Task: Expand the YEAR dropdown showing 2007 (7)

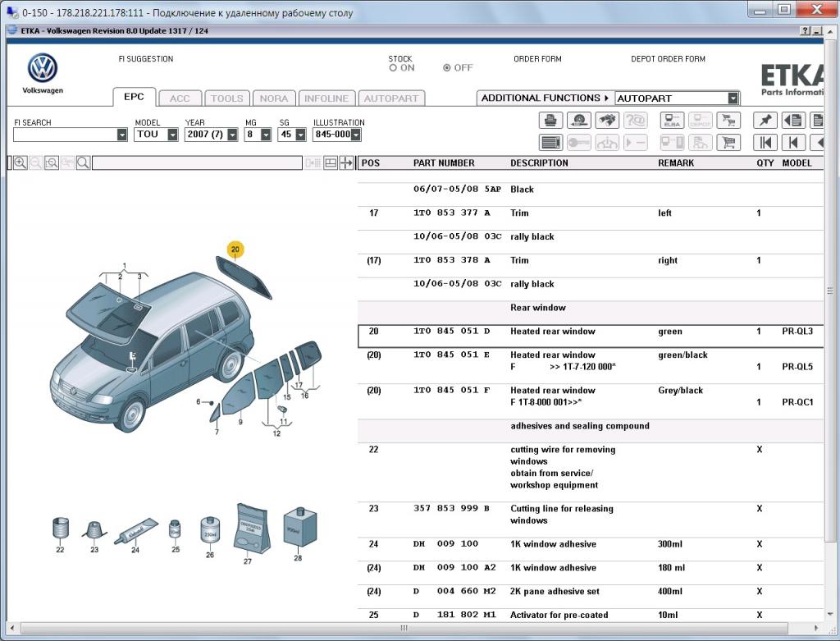Action: [x=232, y=135]
